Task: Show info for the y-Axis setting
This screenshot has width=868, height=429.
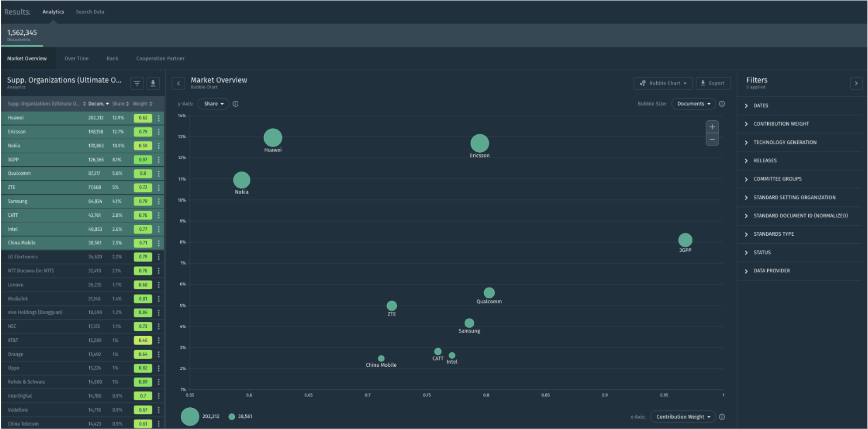Action: coord(236,104)
